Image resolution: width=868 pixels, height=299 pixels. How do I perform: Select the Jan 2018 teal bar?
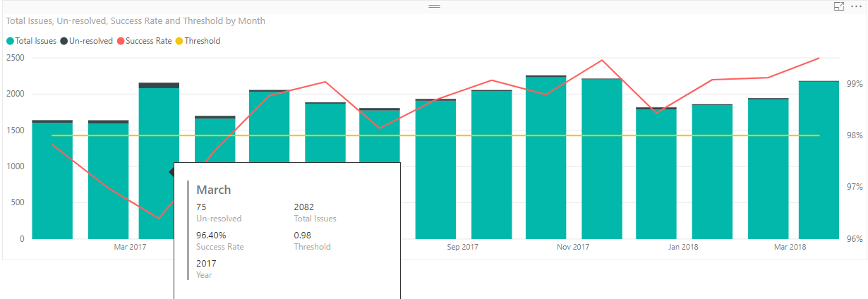click(x=712, y=172)
